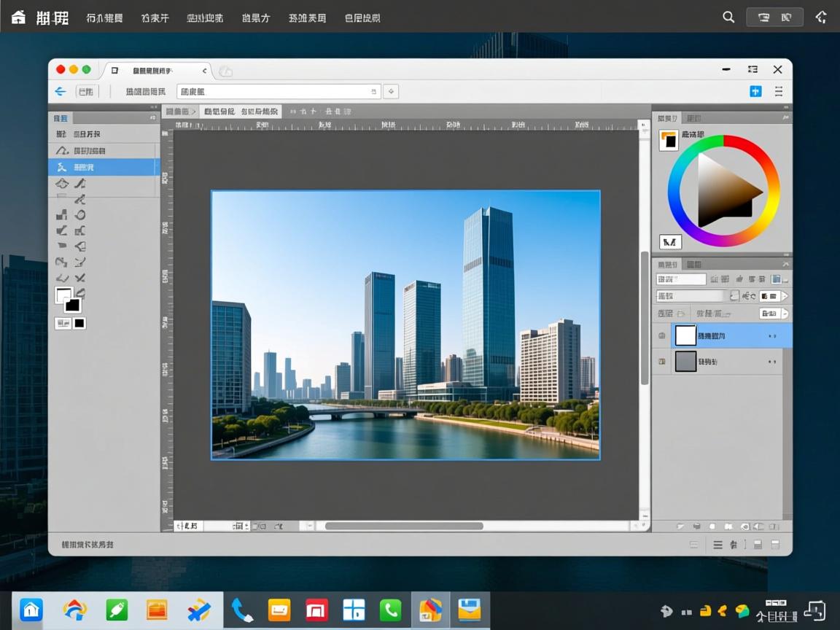Screen dimensions: 840x630
Task: Select the second document tab above the canvas
Action: click(219, 112)
